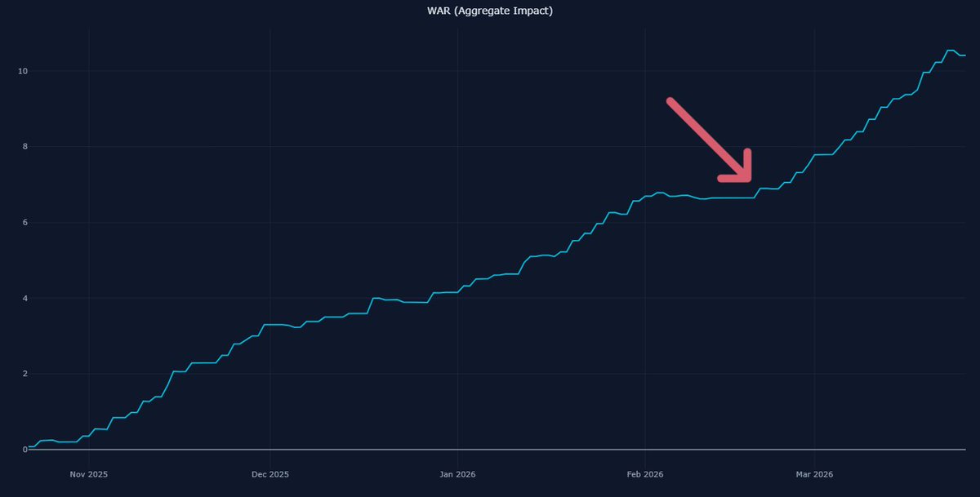
Task: Click the Nov 2025 x-axis label
Action: click(x=88, y=474)
